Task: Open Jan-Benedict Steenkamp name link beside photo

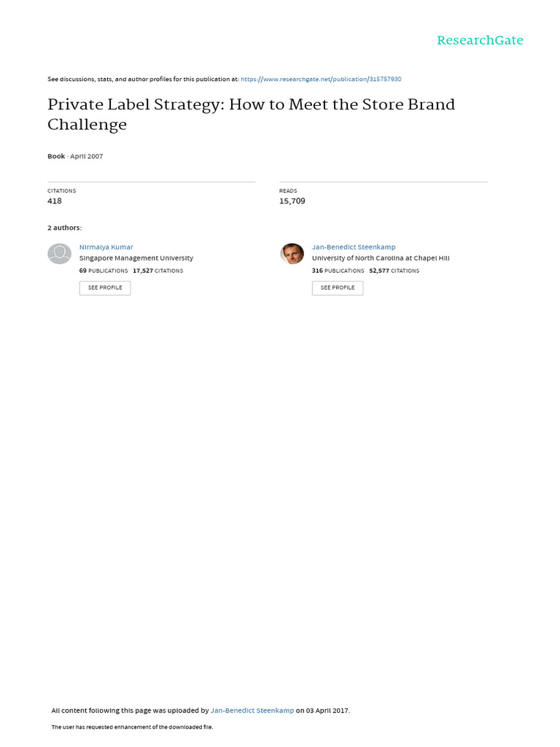Action: (354, 247)
